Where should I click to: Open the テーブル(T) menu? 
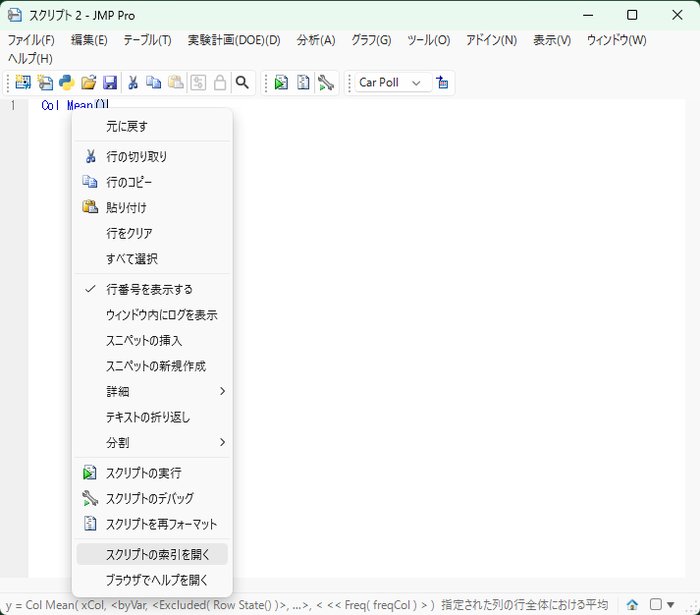coord(147,40)
